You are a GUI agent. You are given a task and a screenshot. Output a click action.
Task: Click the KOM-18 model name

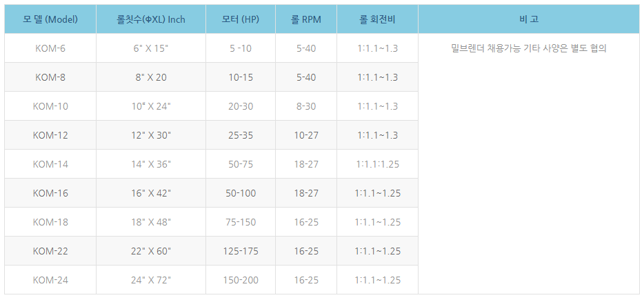50,222
